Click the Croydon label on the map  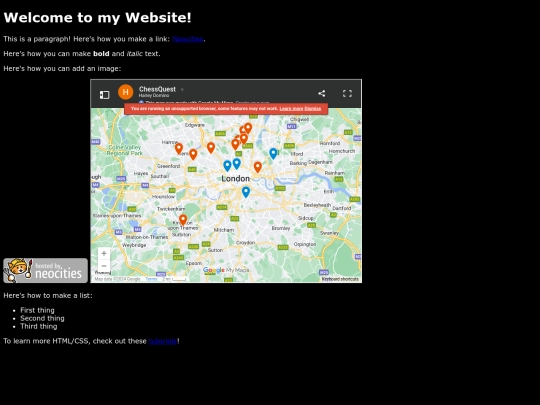click(x=246, y=242)
